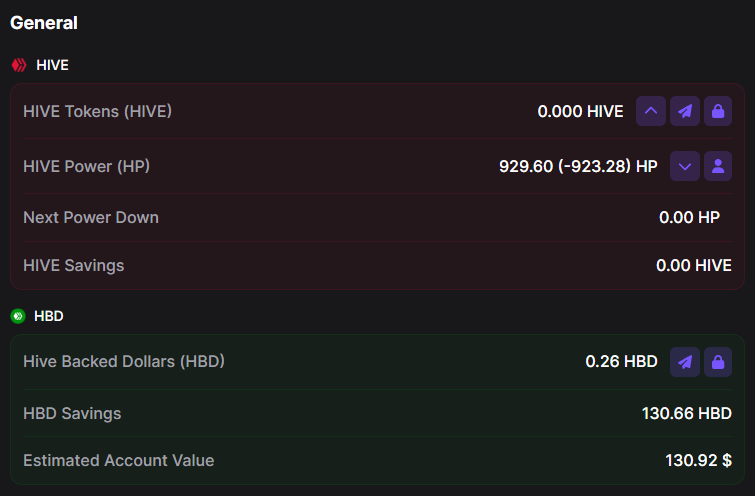Screen dimensions: 755x496
Task: Click the 130.66 HBD savings amount
Action: tap(687, 413)
